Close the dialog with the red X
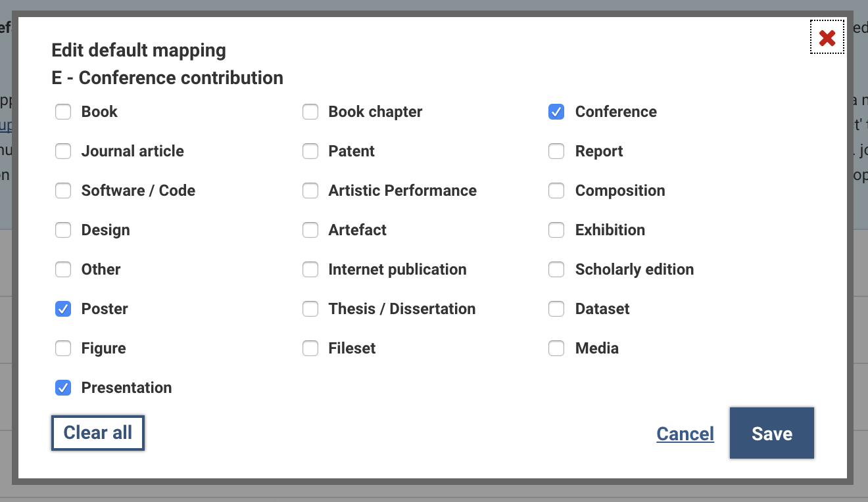Viewport: 868px width, 502px height. point(827,37)
